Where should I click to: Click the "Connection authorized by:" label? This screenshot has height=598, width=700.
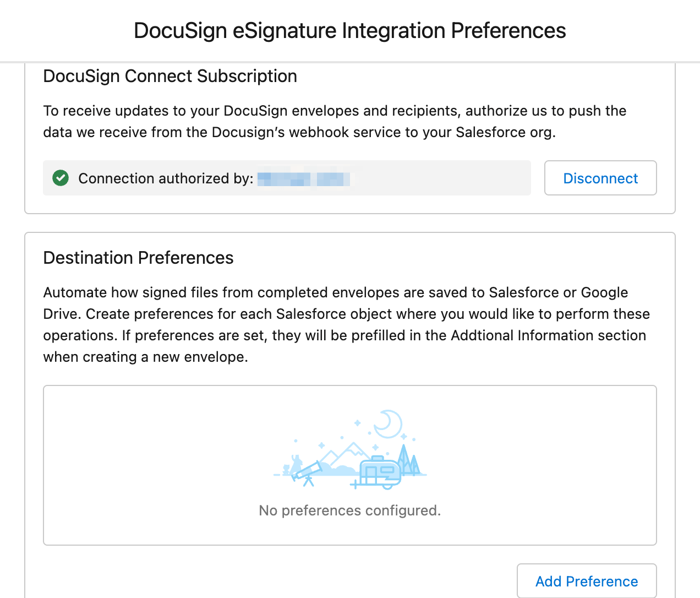click(166, 178)
